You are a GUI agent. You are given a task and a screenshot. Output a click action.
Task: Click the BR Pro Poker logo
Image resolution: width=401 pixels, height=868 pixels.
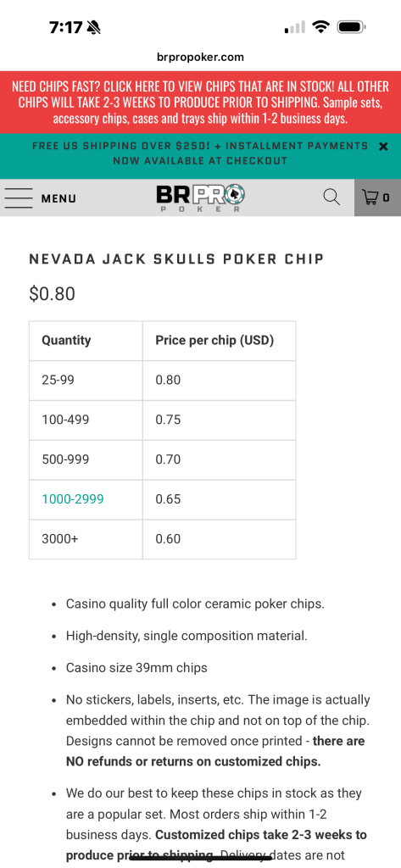tap(200, 198)
